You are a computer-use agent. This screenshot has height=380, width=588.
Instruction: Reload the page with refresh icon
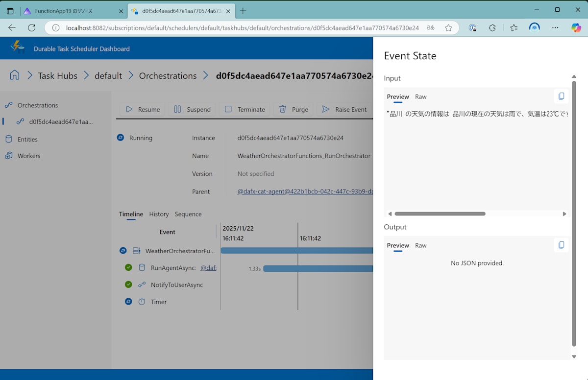32,28
